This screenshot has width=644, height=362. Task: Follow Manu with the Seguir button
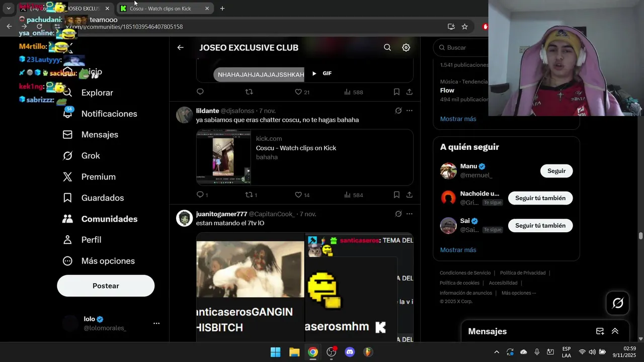point(556,171)
